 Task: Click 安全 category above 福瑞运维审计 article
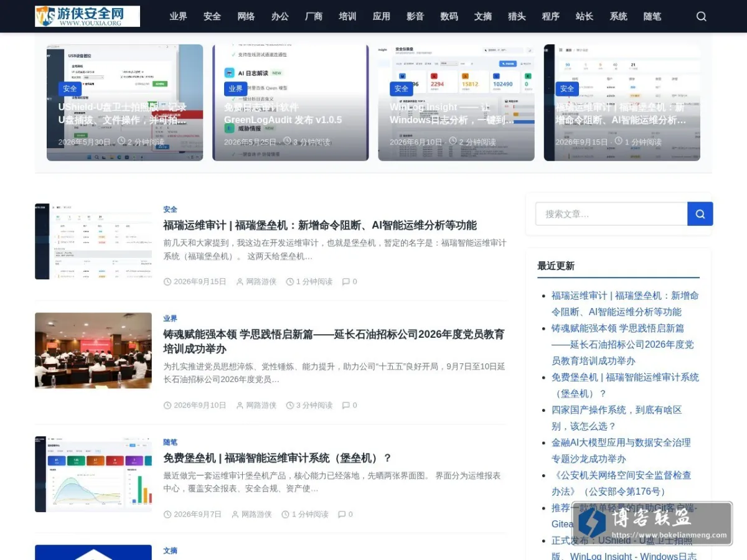(x=170, y=210)
